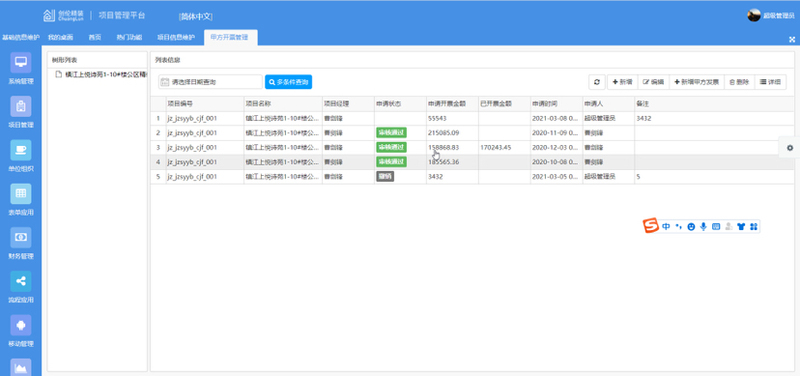Sort by the 申请开票金额 column header
Image resolution: width=800 pixels, height=376 pixels.
pos(453,104)
